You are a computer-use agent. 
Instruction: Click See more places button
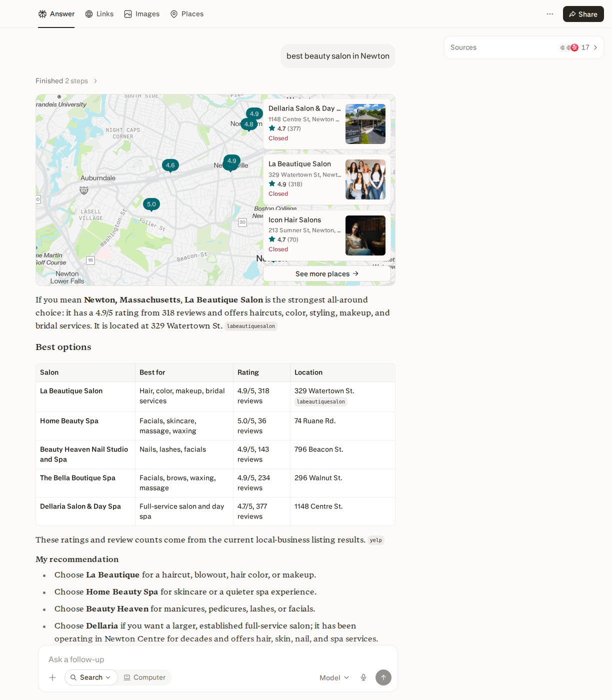327,273
